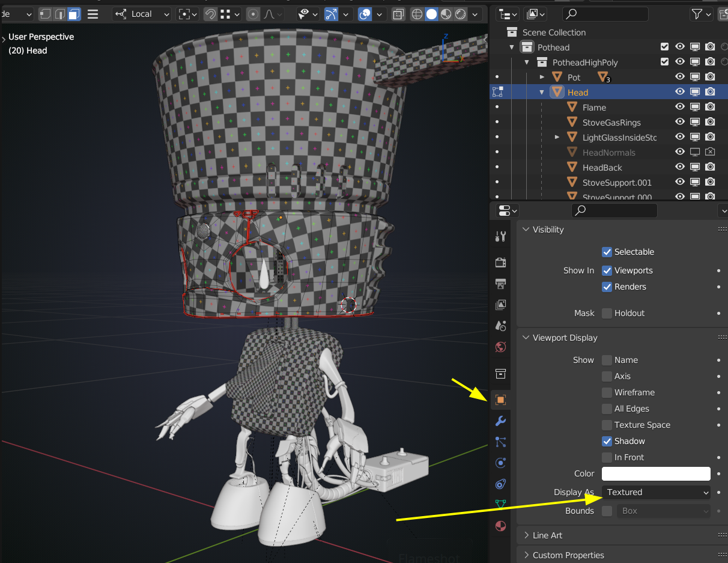Expand the Pot object in outliner
The height and width of the screenshot is (563, 728).
(542, 77)
